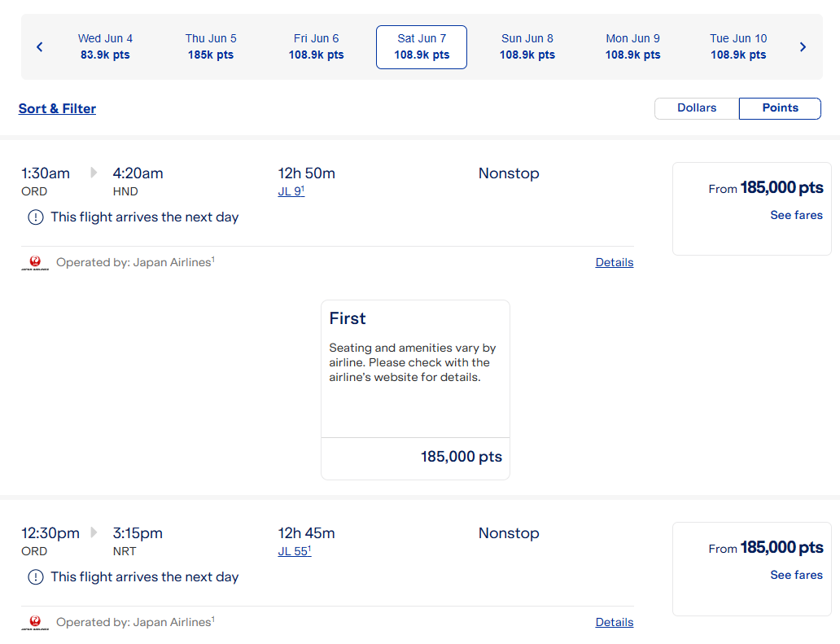
Task: Expand See fares for the 1:30am flight
Action: [796, 216]
